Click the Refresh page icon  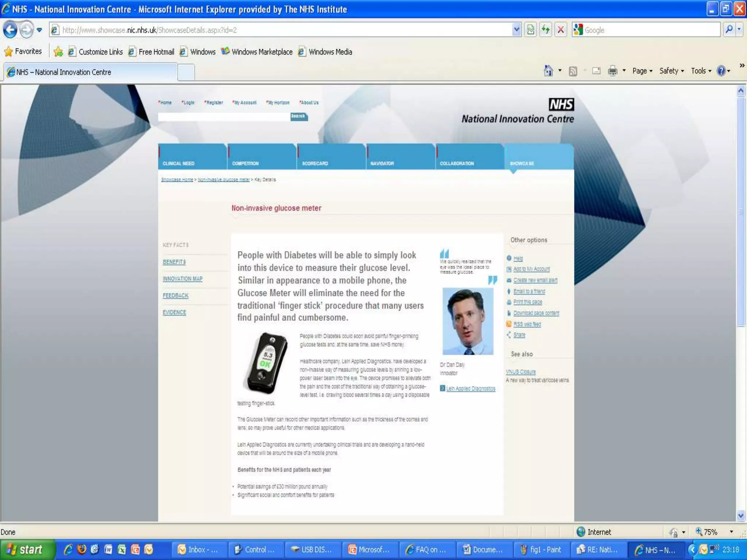point(545,30)
